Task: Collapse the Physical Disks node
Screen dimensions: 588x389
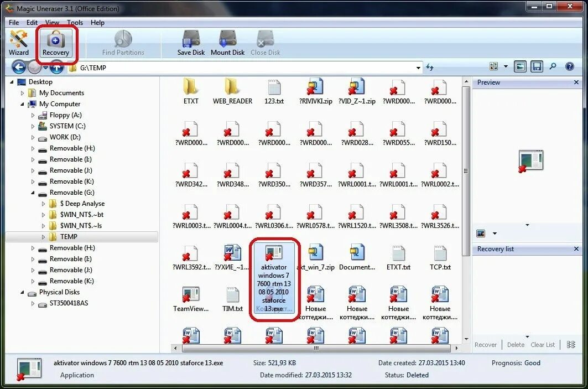Action: [x=22, y=292]
